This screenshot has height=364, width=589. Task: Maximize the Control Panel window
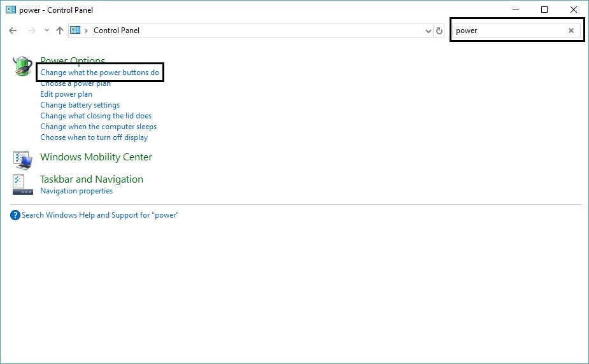point(544,10)
